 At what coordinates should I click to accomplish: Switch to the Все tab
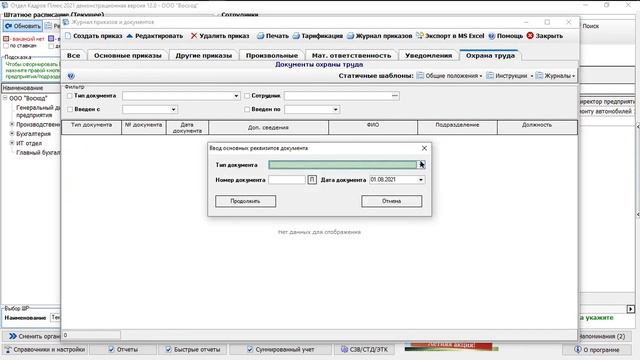tap(73, 56)
